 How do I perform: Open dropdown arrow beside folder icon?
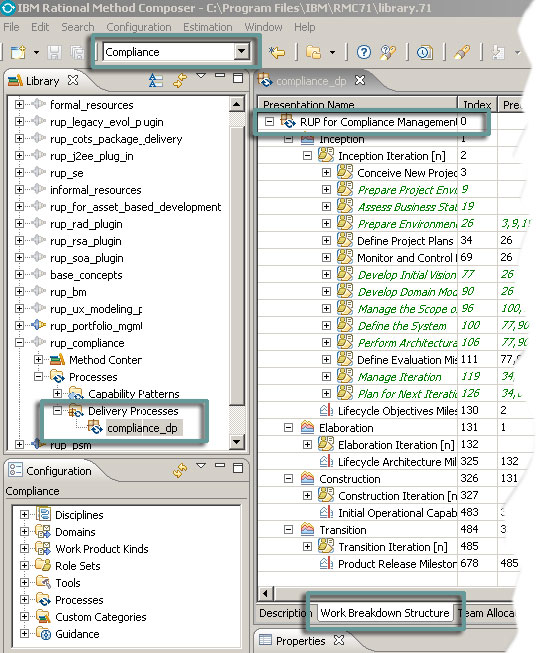pyautogui.click(x=332, y=52)
